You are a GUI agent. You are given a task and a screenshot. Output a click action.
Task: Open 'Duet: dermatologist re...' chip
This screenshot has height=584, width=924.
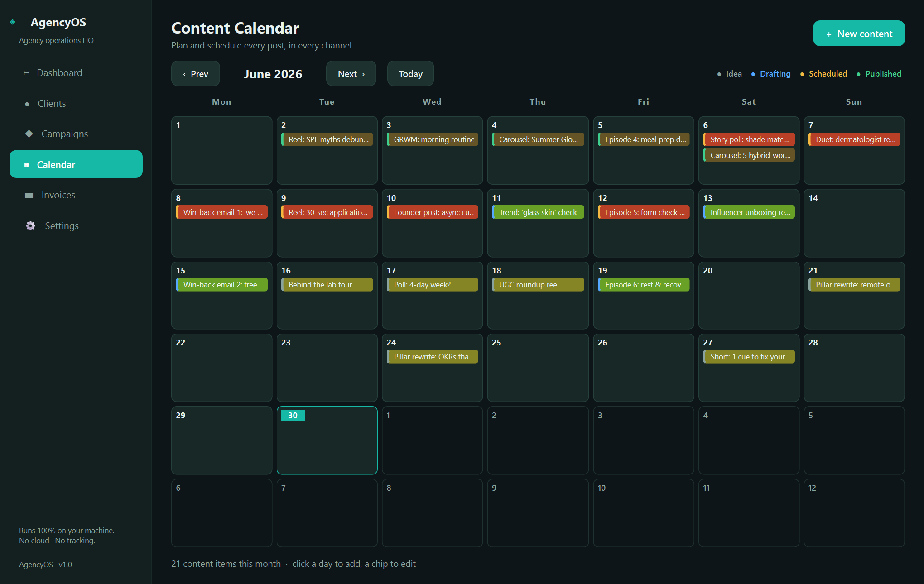pos(855,139)
